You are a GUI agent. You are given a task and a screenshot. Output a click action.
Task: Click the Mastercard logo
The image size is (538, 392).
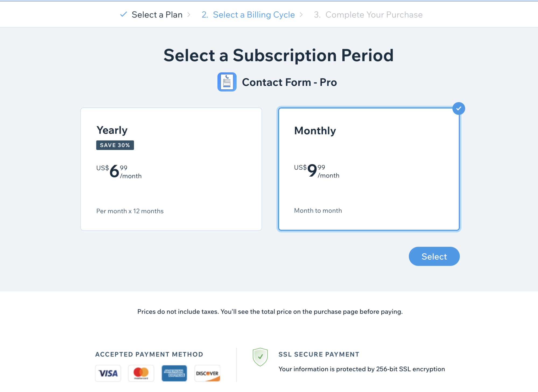(141, 373)
